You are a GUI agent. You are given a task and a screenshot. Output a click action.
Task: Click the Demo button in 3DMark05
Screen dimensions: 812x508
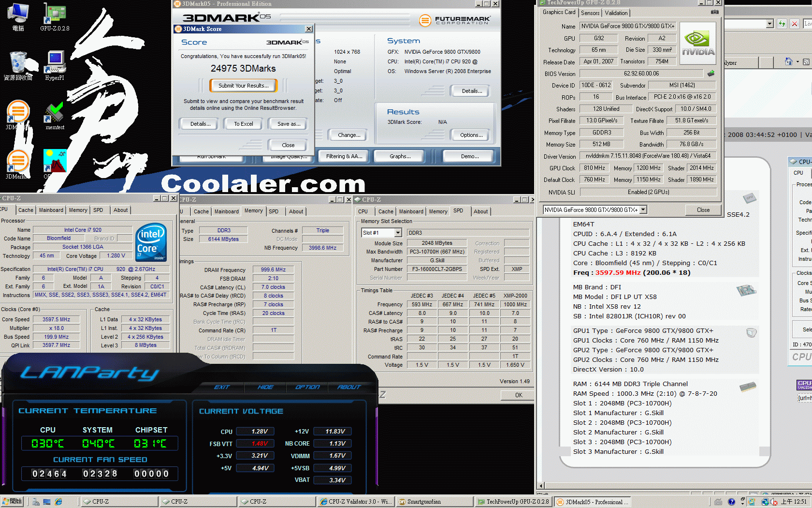(x=470, y=156)
